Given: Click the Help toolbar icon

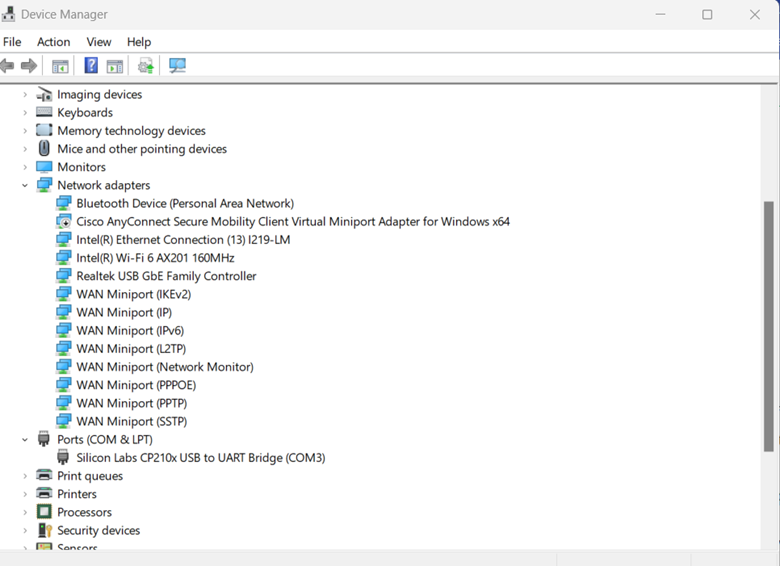Looking at the screenshot, I should tap(91, 66).
